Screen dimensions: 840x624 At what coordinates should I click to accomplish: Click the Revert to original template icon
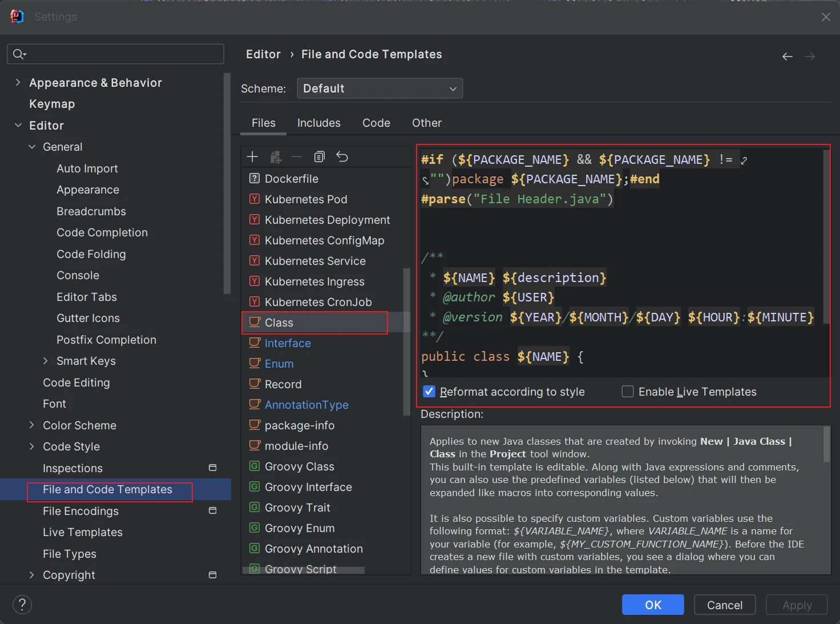(342, 156)
